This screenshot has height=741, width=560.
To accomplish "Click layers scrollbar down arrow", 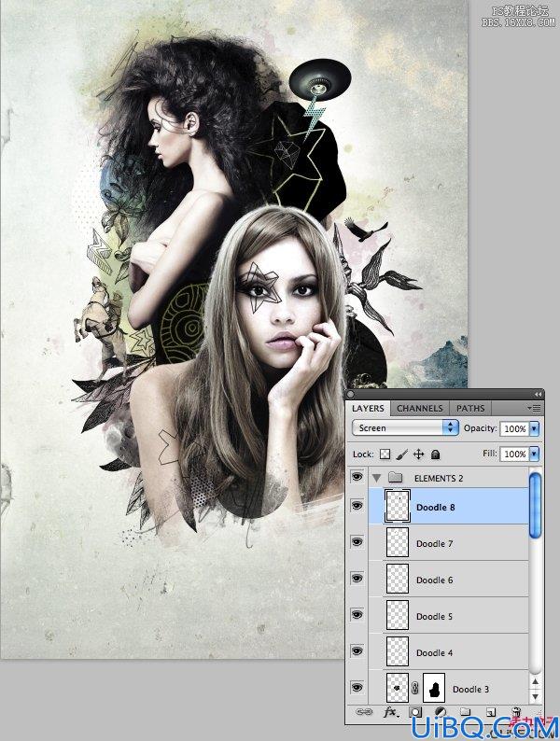I will pyautogui.click(x=535, y=696).
